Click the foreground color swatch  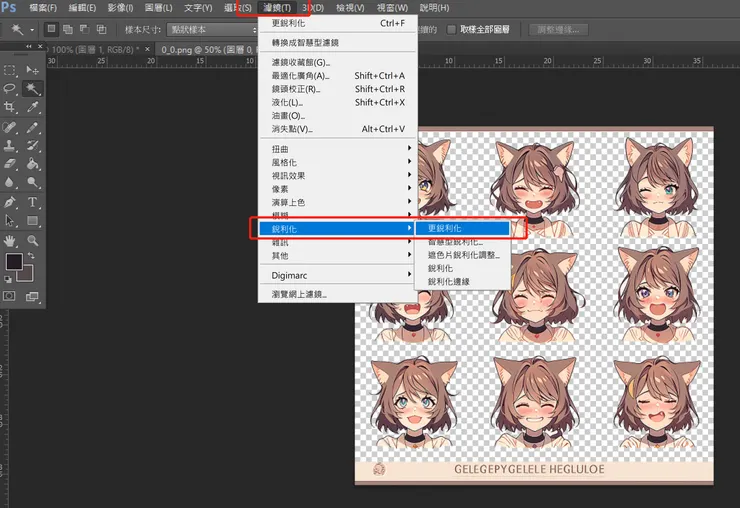pos(13,261)
